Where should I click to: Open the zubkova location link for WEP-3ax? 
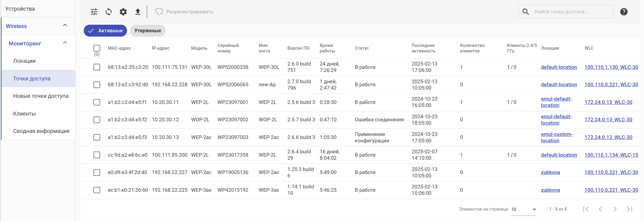[550, 190]
